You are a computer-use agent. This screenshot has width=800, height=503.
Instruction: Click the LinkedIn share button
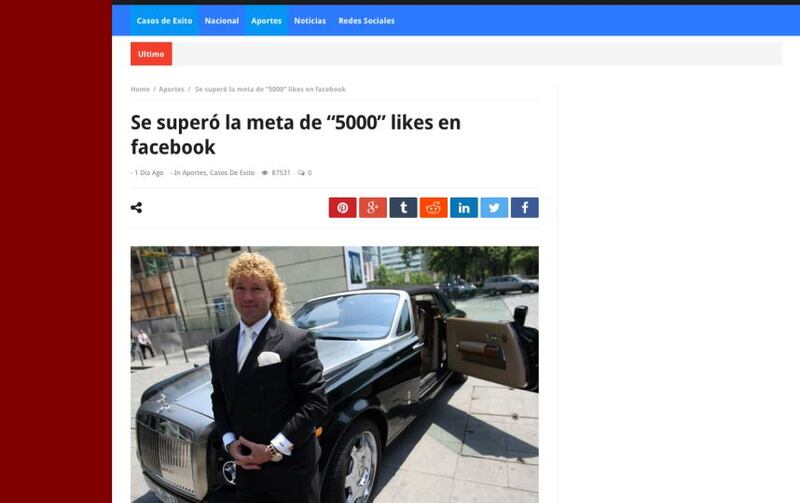coord(464,208)
